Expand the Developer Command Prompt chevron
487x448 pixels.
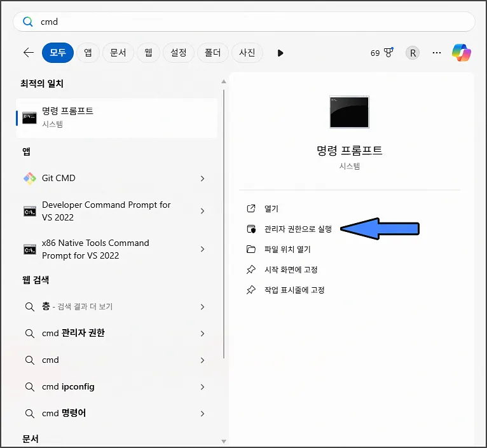(x=203, y=211)
